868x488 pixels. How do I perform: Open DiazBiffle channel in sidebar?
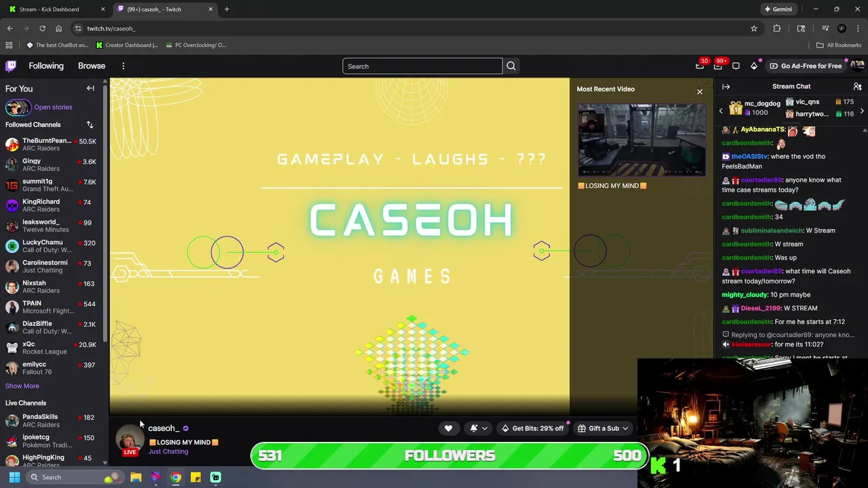[x=52, y=327]
